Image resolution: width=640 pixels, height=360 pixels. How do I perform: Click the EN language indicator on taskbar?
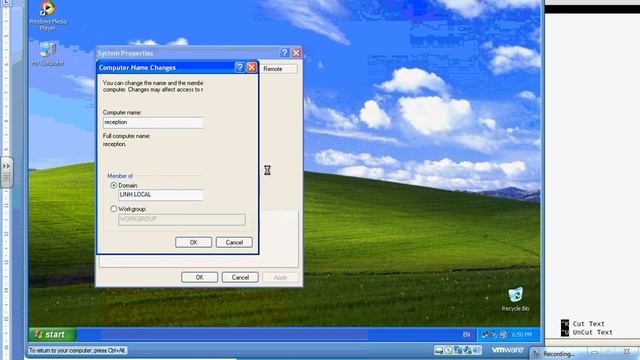click(x=466, y=334)
